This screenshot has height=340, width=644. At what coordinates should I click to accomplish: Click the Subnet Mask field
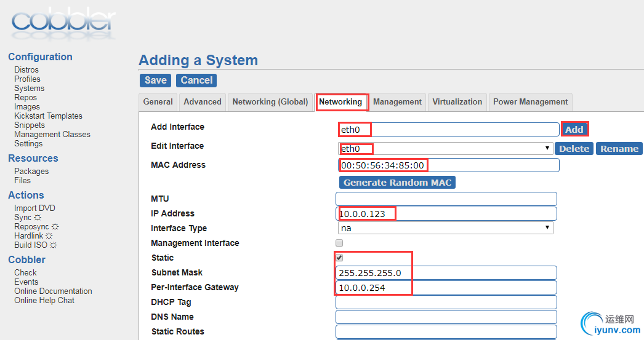(446, 273)
